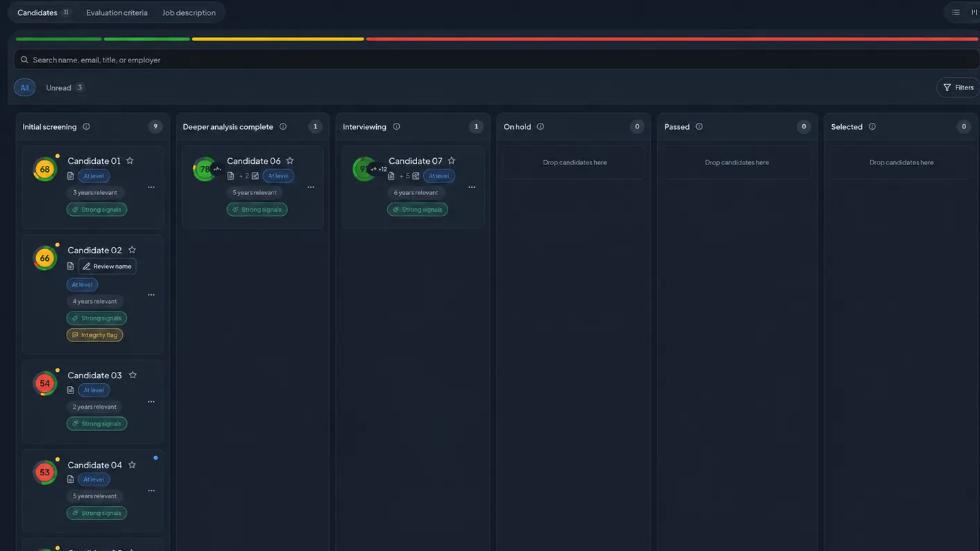Switch to list view icon
This screenshot has width=980, height=551.
point(956,12)
